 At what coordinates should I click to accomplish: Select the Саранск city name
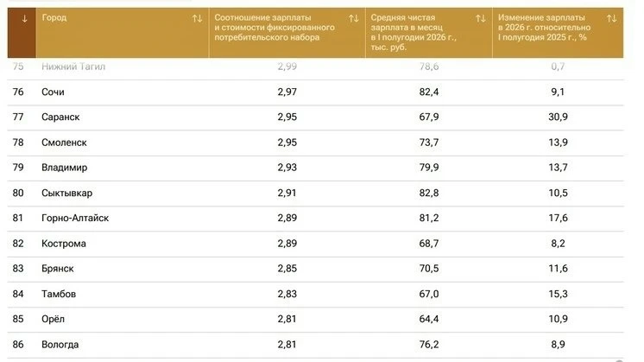click(60, 117)
